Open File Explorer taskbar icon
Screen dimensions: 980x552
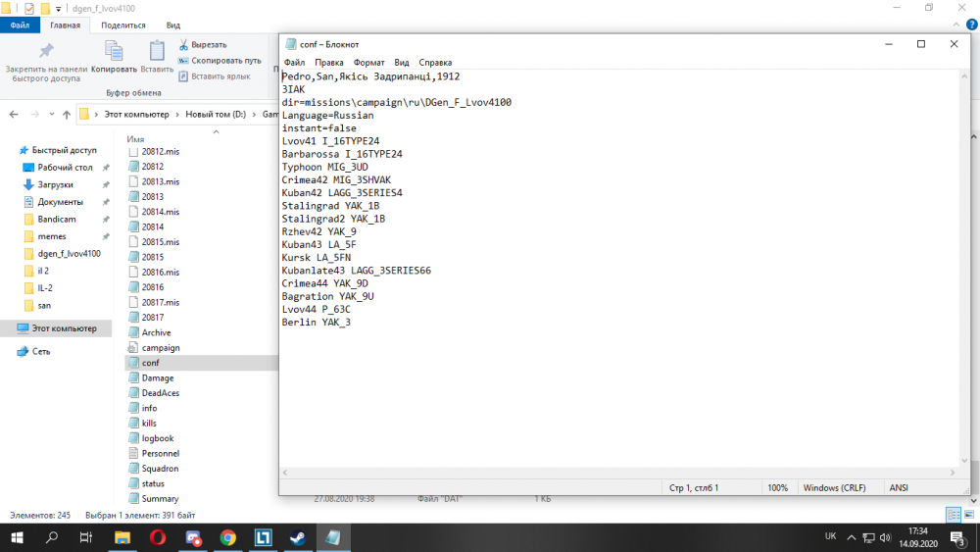[122, 537]
